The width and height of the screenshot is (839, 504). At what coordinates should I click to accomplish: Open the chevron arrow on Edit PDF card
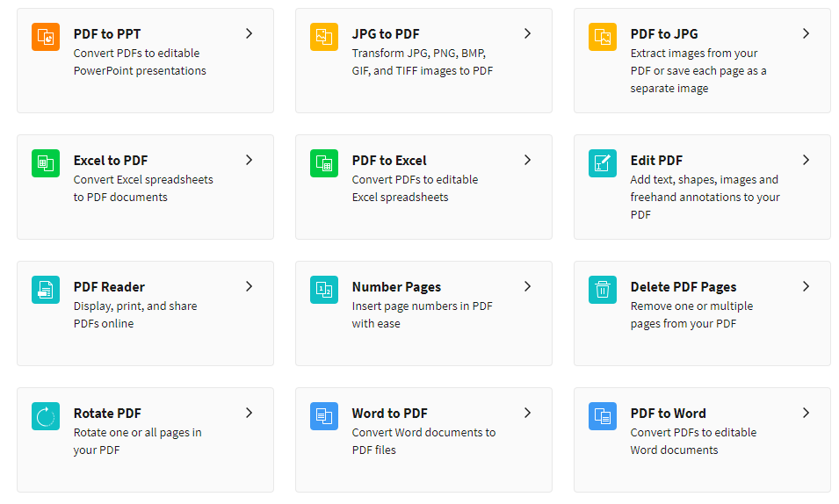[x=806, y=160]
